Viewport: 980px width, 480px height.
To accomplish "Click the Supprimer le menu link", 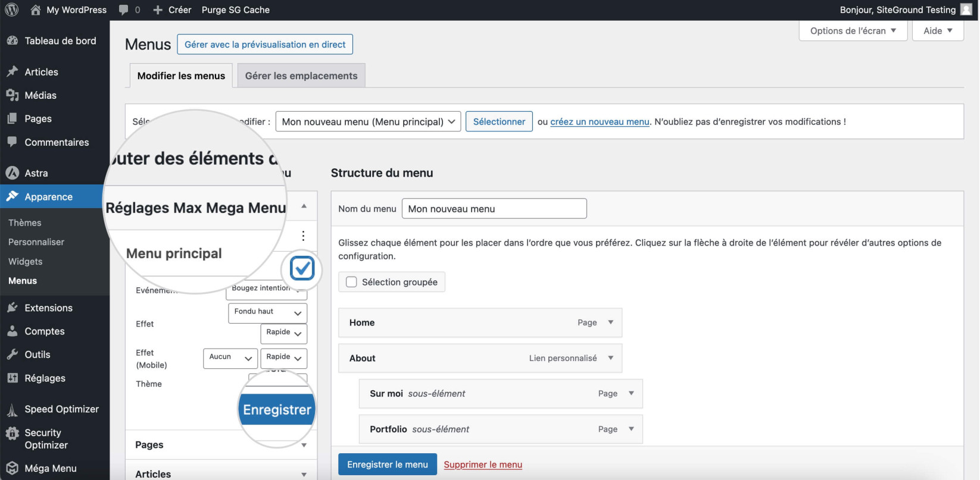I will (x=483, y=465).
